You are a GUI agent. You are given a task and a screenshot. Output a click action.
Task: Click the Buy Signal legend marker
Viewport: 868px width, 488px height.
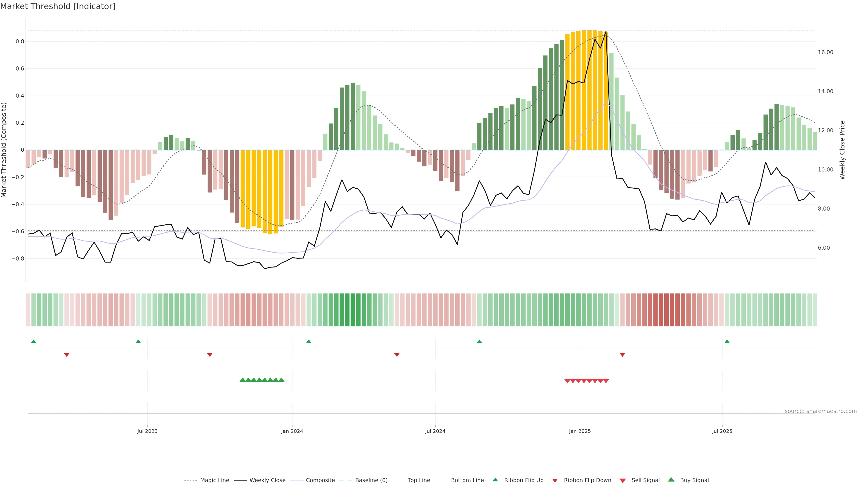point(671,480)
